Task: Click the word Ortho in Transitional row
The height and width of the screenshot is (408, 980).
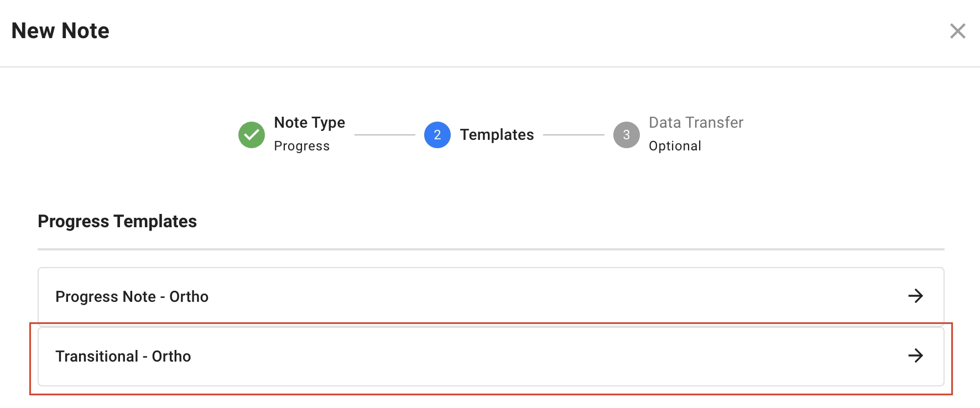Action: click(x=171, y=356)
